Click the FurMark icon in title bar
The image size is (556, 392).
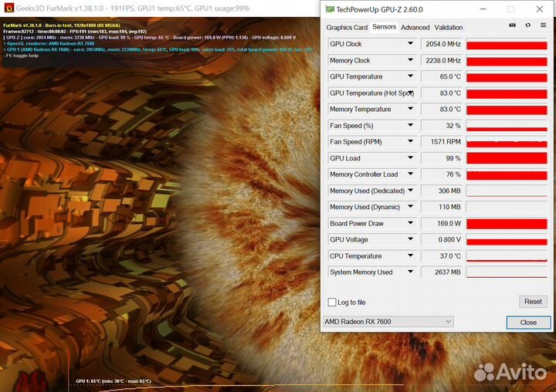coord(9,8)
